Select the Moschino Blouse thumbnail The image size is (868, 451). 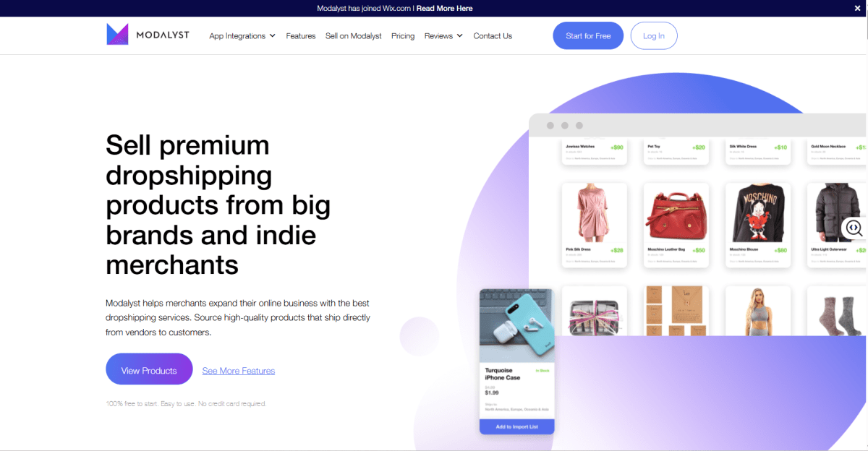(x=759, y=212)
